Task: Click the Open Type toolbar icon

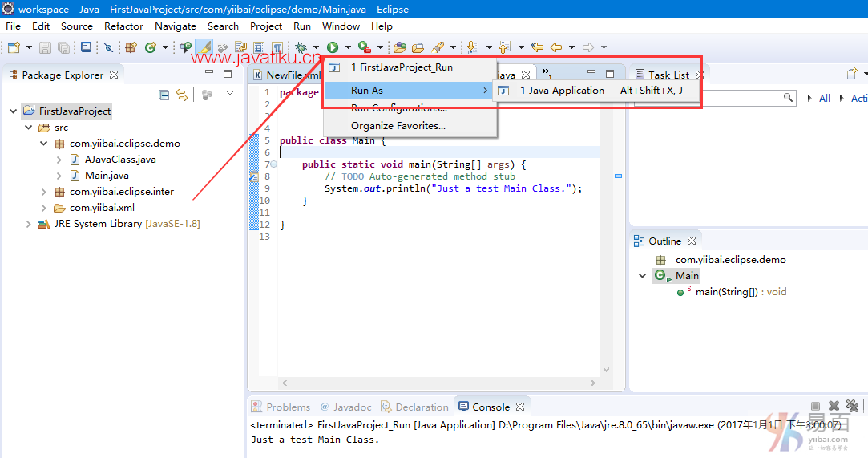Action: [x=185, y=47]
